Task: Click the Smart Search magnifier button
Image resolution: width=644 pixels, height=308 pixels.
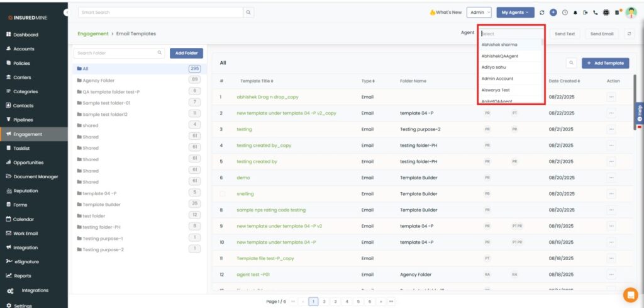Action: pos(248,13)
